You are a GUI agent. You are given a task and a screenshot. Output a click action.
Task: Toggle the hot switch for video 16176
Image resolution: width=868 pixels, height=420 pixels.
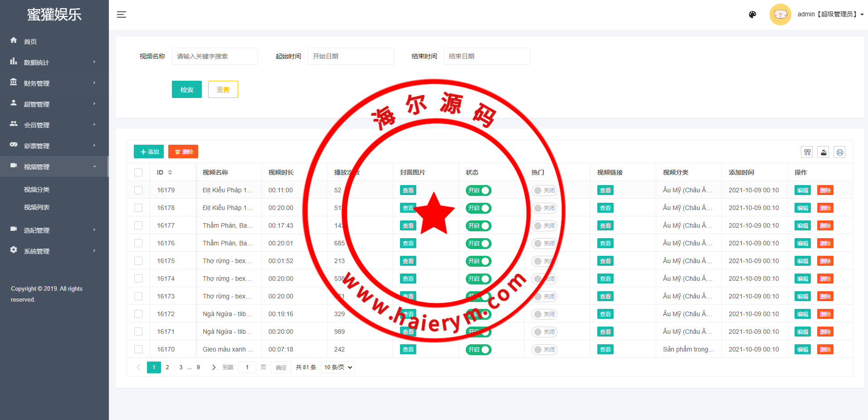[x=544, y=244]
